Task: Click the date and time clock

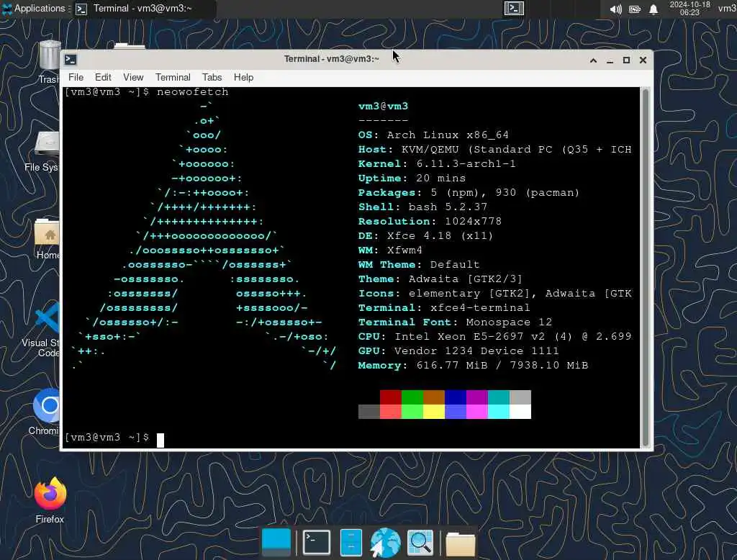Action: (x=689, y=9)
